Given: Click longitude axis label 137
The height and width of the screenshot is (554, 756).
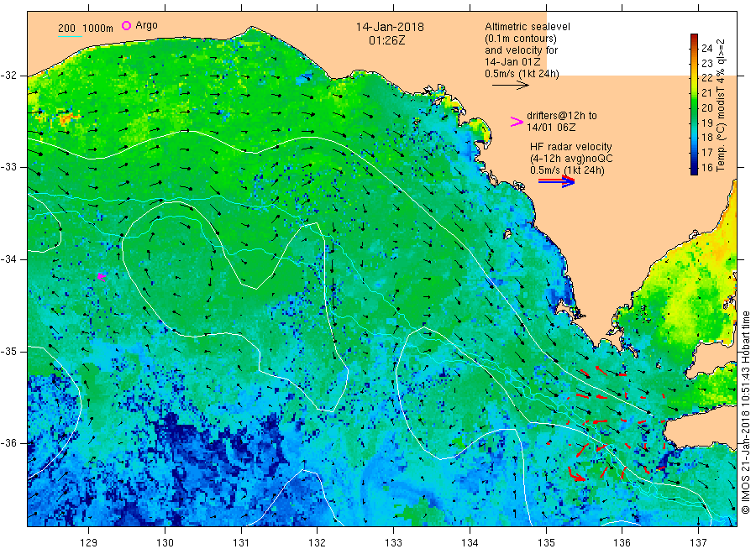Looking at the screenshot, I should pyautogui.click(x=699, y=543).
